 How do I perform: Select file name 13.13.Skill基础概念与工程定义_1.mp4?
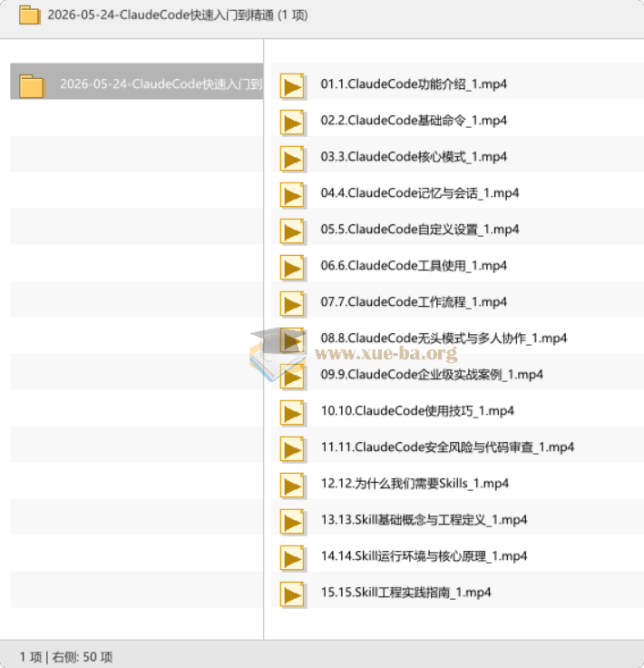pos(424,520)
